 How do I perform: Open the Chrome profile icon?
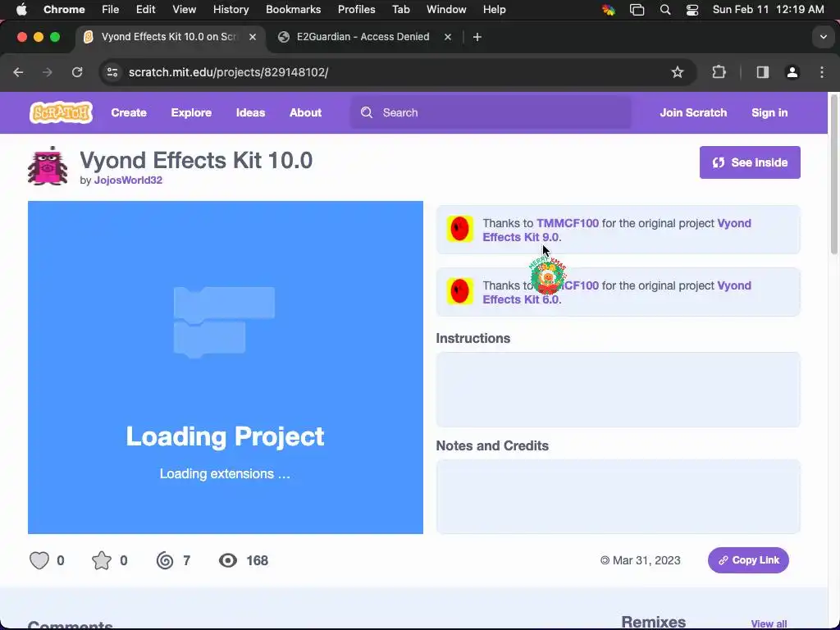point(792,72)
